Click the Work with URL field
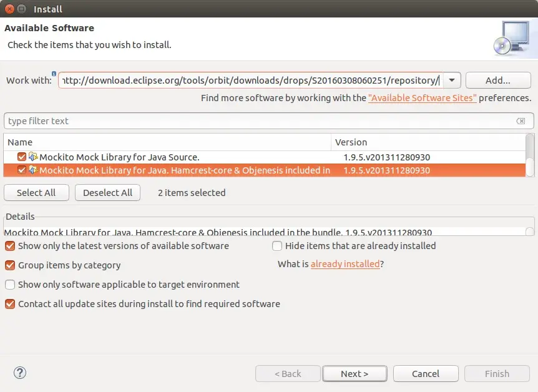 click(x=251, y=81)
